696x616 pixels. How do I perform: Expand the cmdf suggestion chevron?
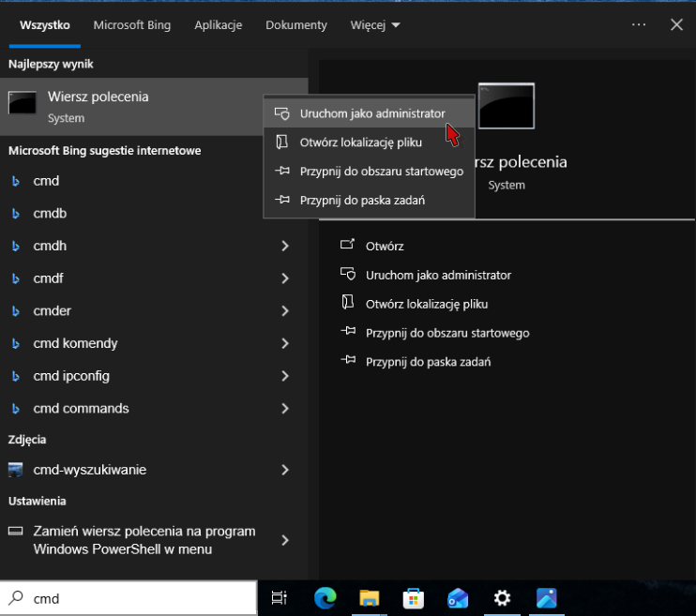click(x=285, y=278)
